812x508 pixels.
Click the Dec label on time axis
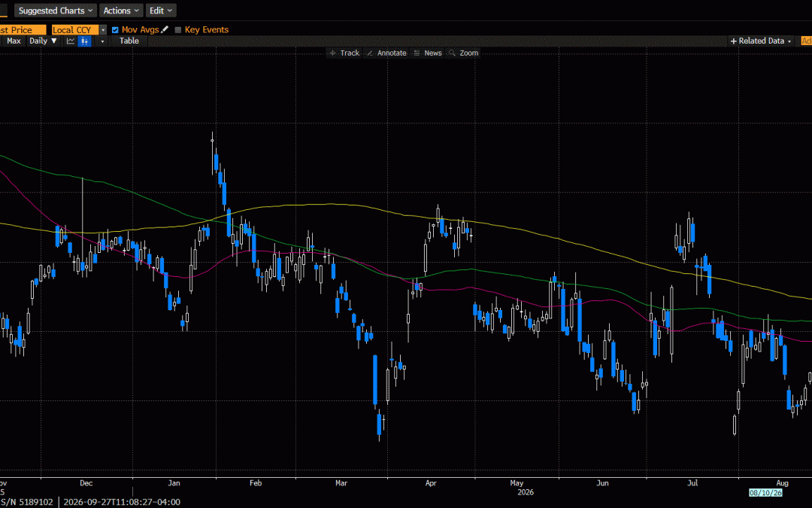click(86, 483)
